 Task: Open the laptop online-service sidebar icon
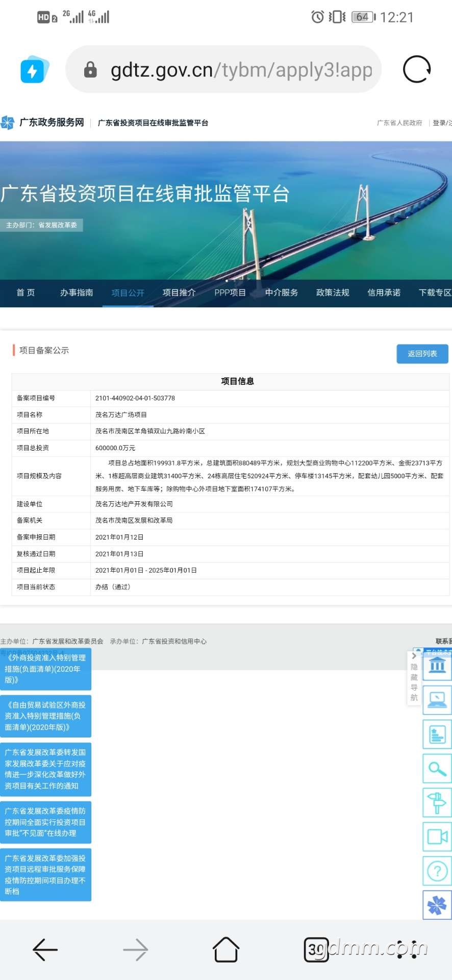[437, 700]
